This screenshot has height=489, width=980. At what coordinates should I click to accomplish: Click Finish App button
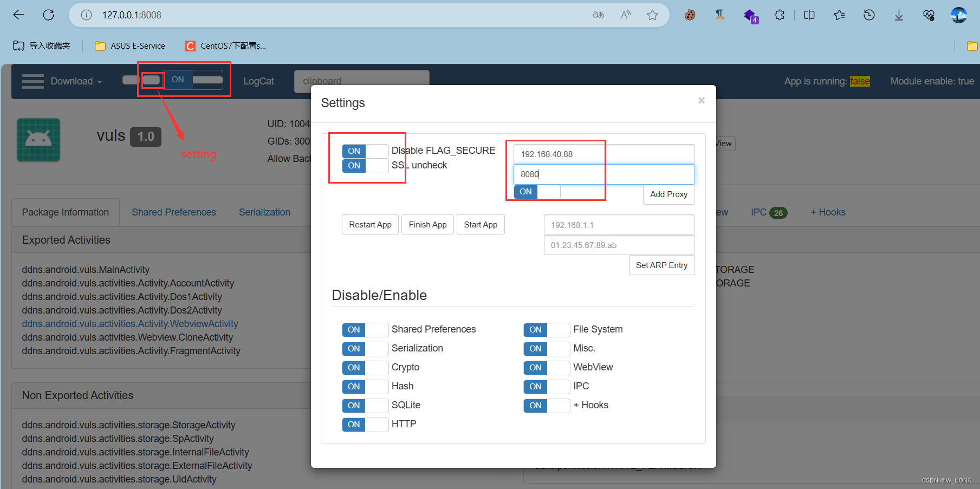coord(428,225)
